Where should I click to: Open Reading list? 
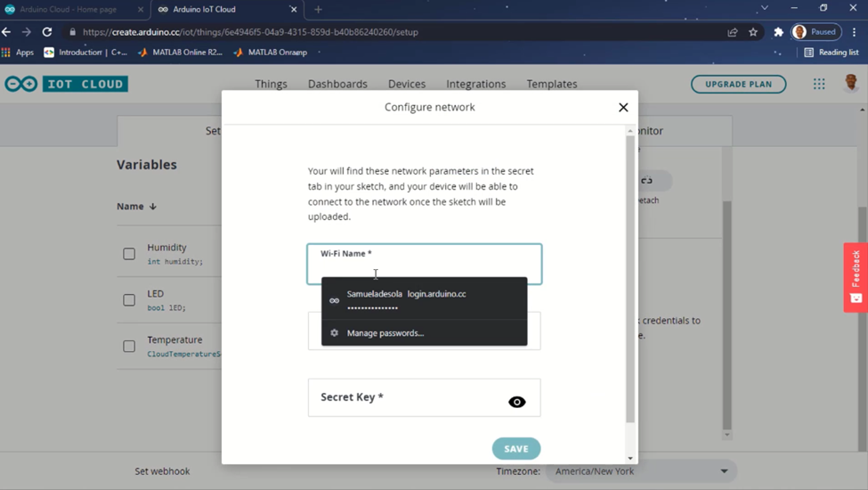(x=831, y=52)
